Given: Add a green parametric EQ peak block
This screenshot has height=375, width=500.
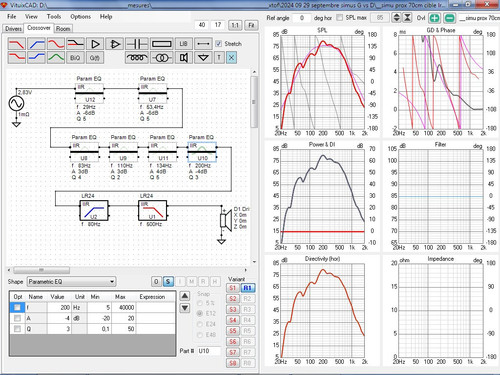Looking at the screenshot, I should coord(56,58).
